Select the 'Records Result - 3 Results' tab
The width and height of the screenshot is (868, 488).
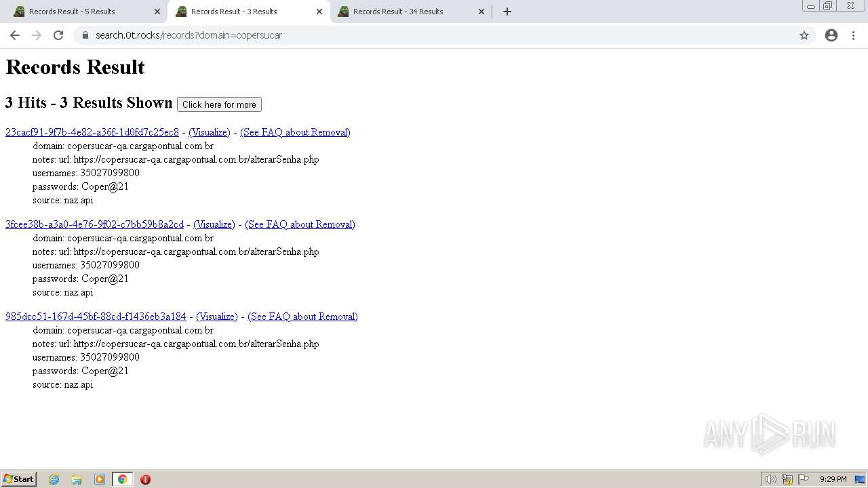pyautogui.click(x=248, y=12)
